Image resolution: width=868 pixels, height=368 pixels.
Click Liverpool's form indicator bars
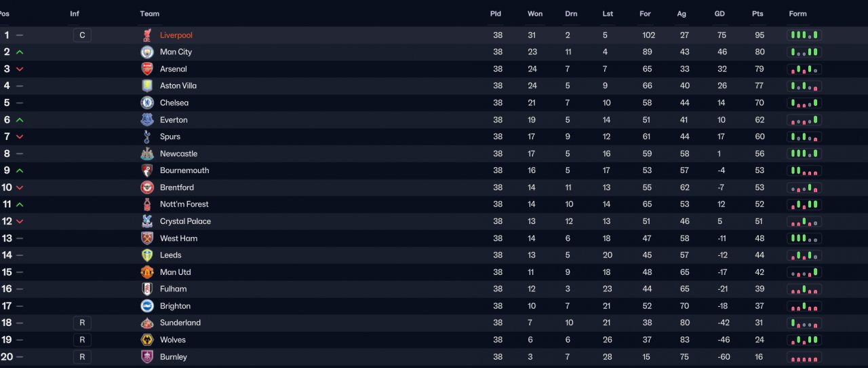(x=804, y=35)
